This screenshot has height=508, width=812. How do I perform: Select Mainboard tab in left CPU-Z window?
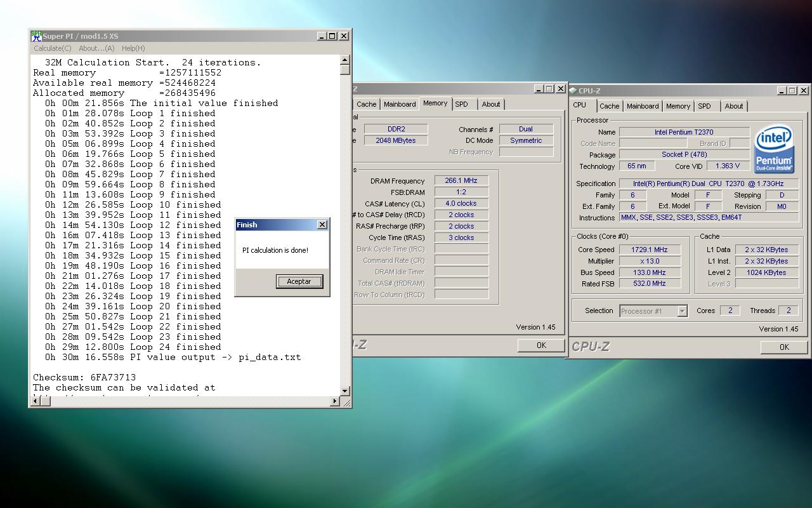pyautogui.click(x=400, y=104)
